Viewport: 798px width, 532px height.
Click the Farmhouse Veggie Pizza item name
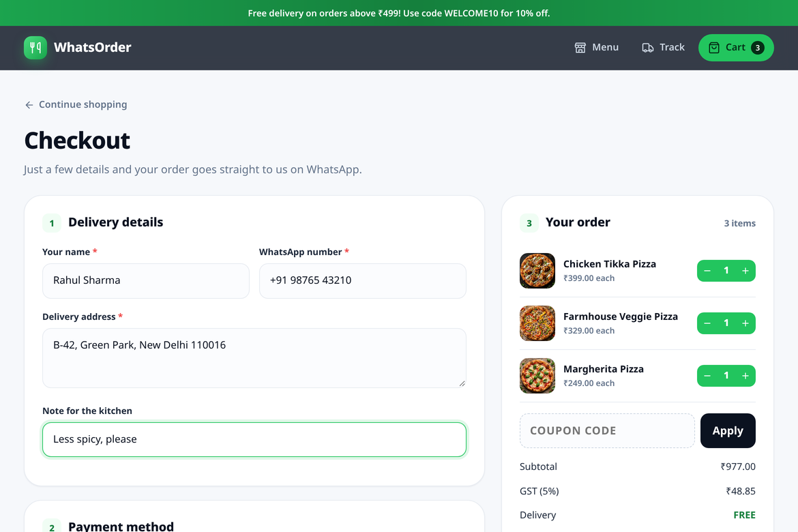[x=621, y=316]
